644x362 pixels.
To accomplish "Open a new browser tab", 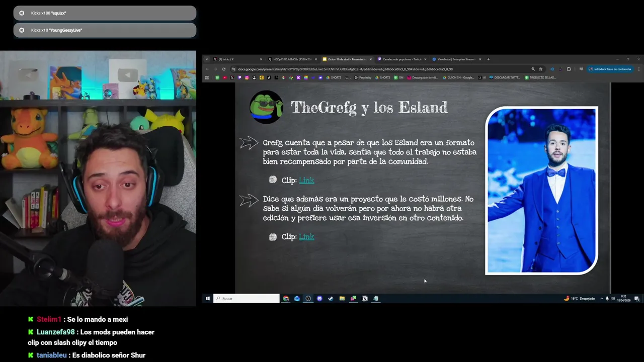I will pyautogui.click(x=489, y=59).
